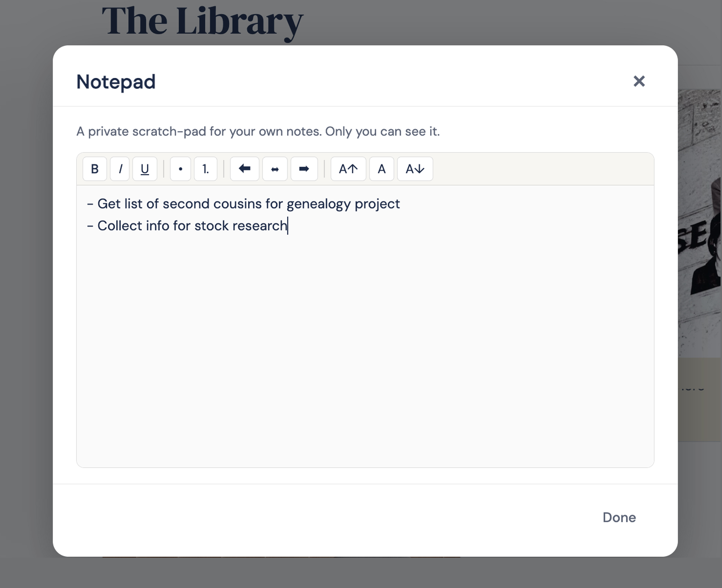Select the Notepad dialog title
The image size is (722, 588).
[x=116, y=82]
